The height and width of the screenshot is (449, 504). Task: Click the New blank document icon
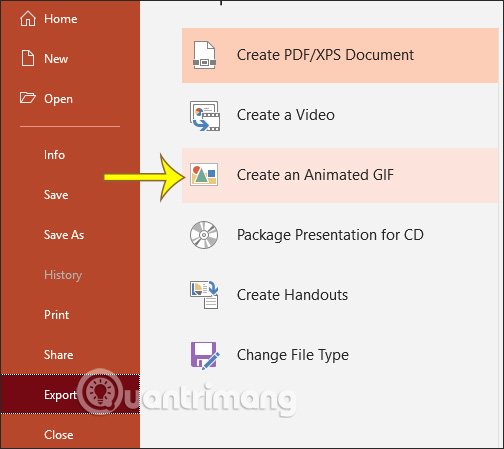point(28,58)
